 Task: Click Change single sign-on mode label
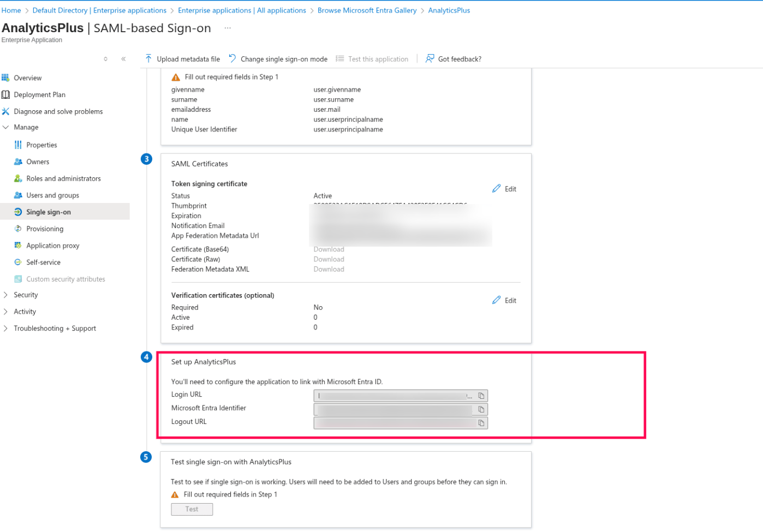(284, 59)
